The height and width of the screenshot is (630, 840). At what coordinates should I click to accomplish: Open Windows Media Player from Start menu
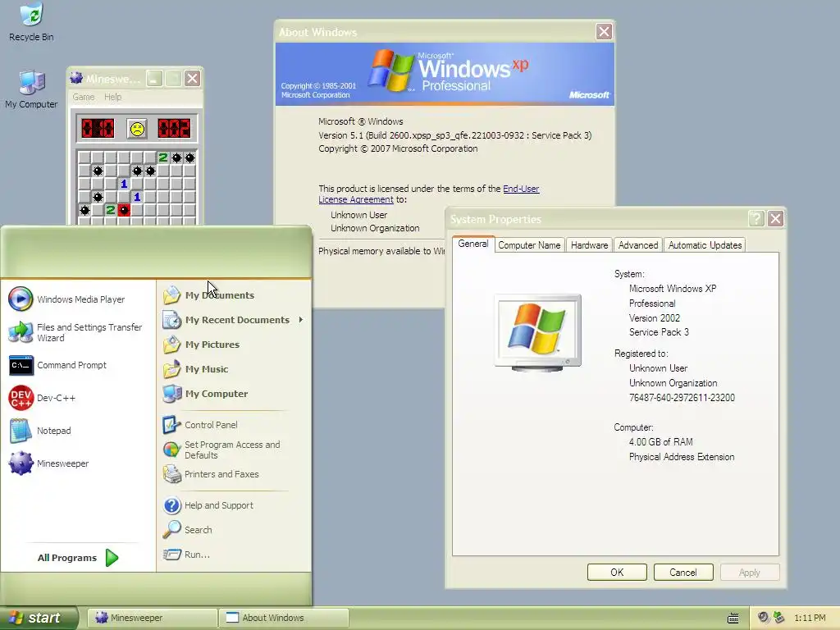coord(67,299)
